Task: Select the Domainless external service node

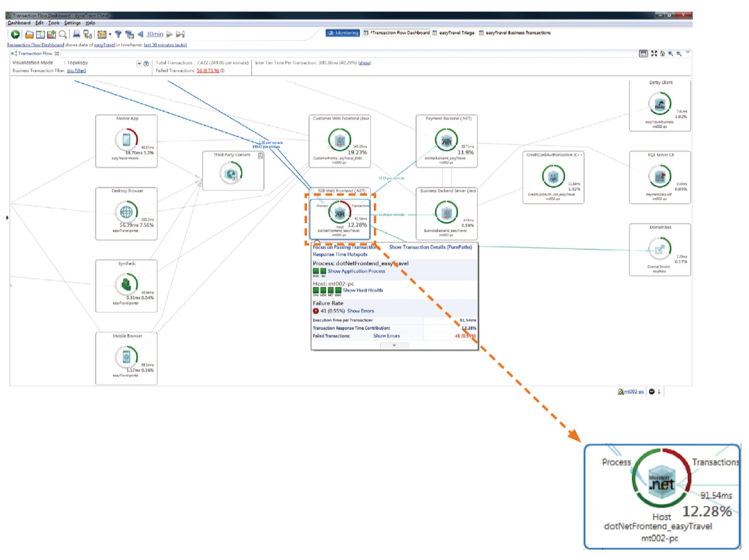Action: point(660,250)
